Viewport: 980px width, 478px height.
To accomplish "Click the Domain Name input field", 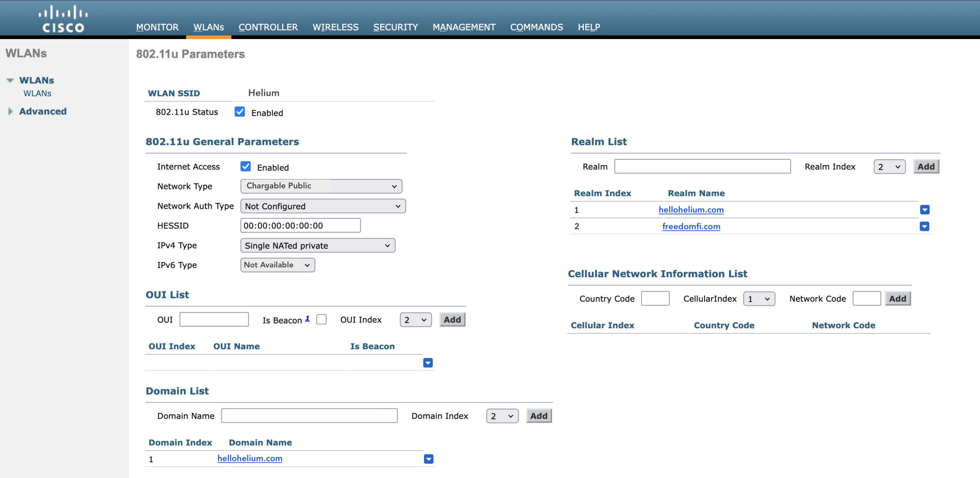I will pos(309,415).
